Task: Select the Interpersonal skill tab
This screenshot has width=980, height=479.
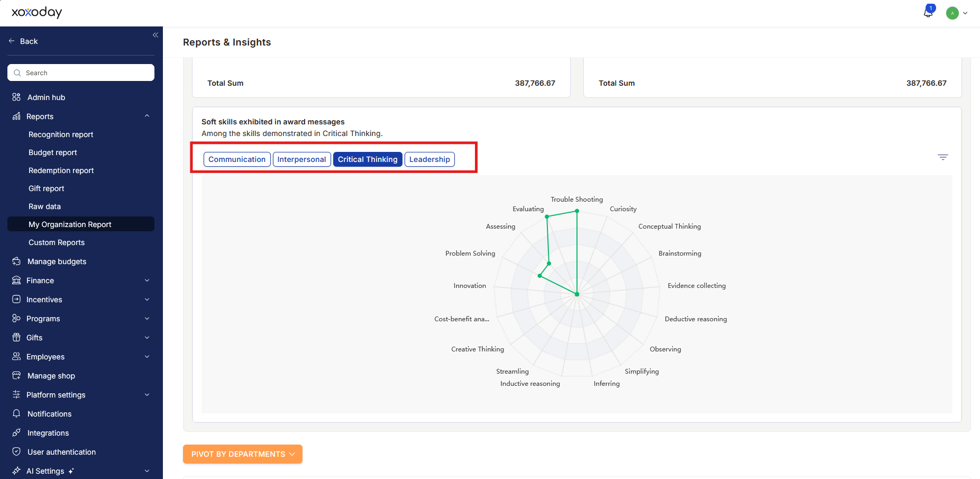Action: click(x=302, y=159)
